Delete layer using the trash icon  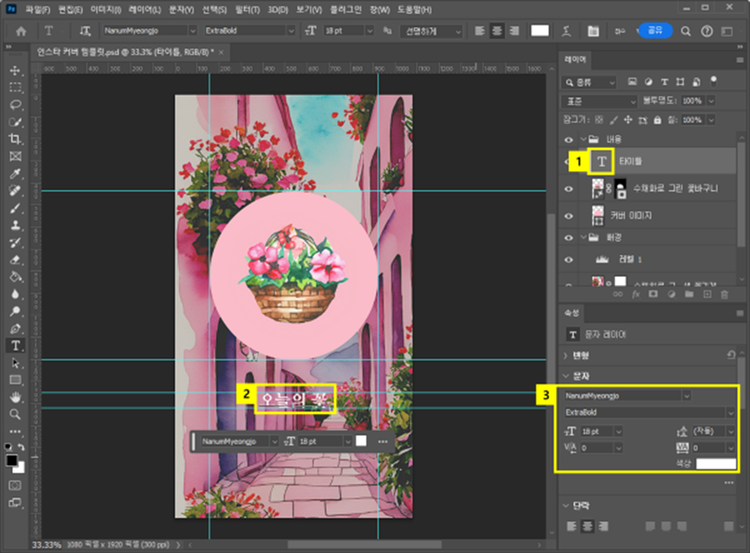click(726, 293)
